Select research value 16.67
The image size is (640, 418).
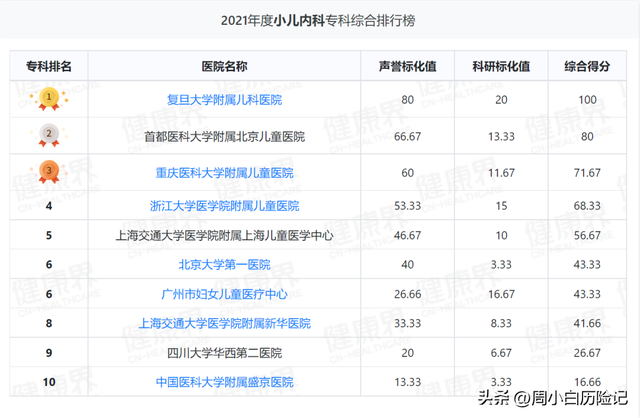[501, 294]
